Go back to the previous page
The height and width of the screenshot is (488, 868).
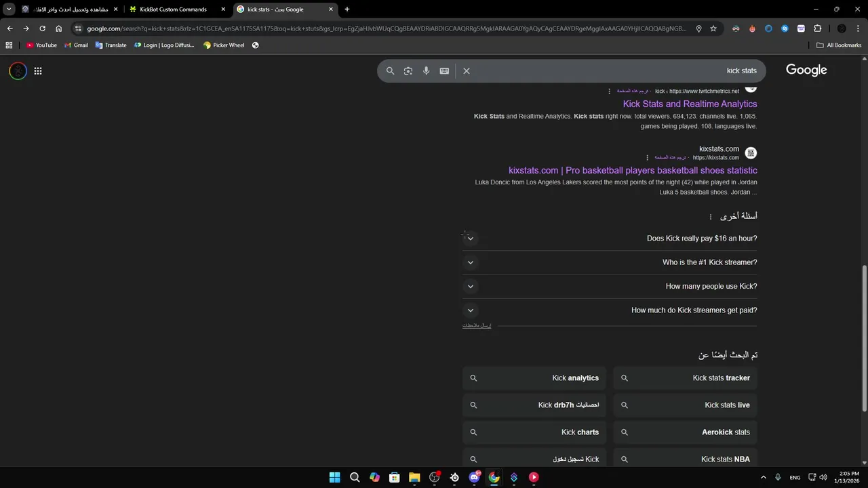9,28
